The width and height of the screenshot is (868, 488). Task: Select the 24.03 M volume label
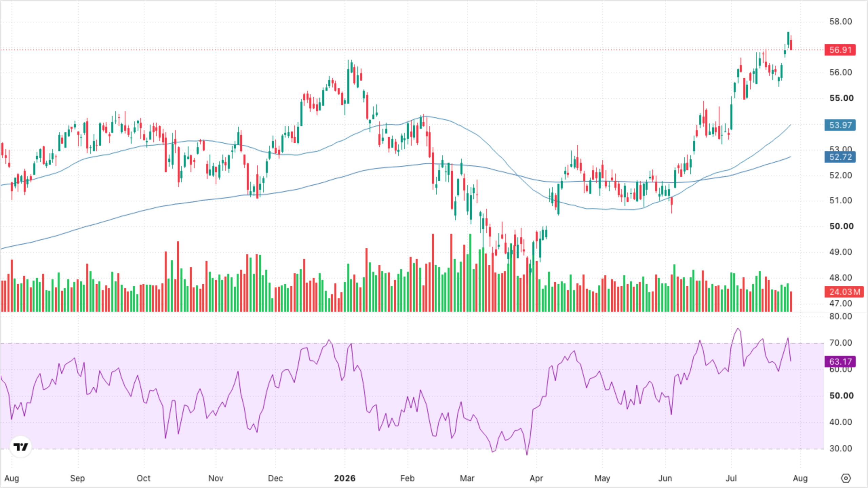coord(844,292)
